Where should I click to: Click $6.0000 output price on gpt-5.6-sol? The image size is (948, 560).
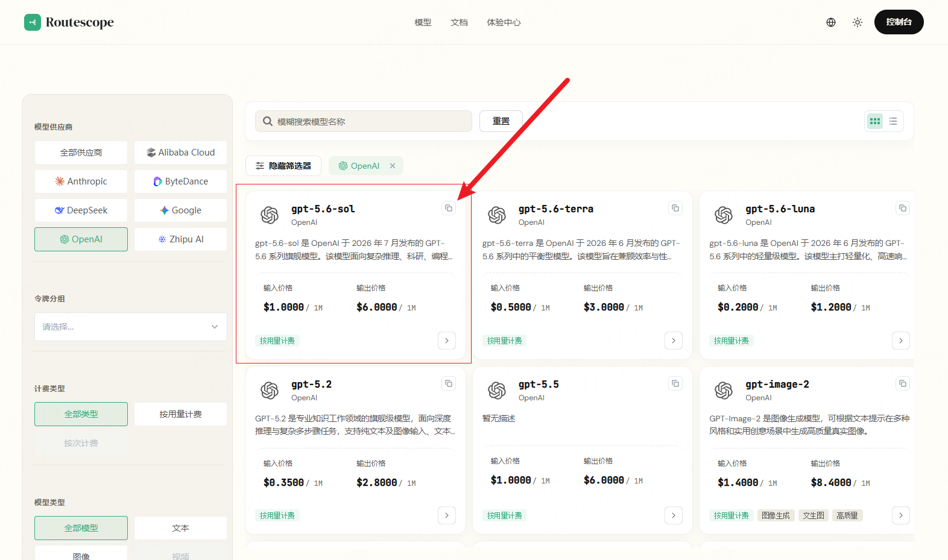tap(376, 307)
